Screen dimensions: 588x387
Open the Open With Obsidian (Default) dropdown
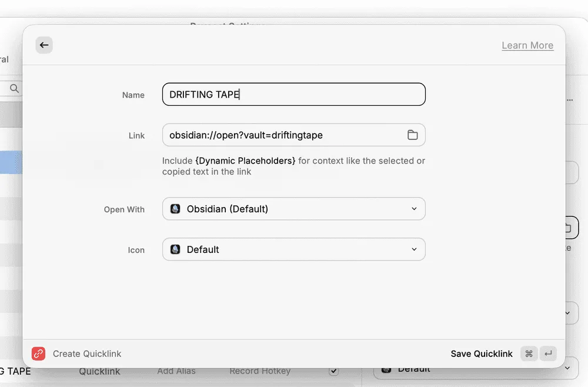[293, 209]
